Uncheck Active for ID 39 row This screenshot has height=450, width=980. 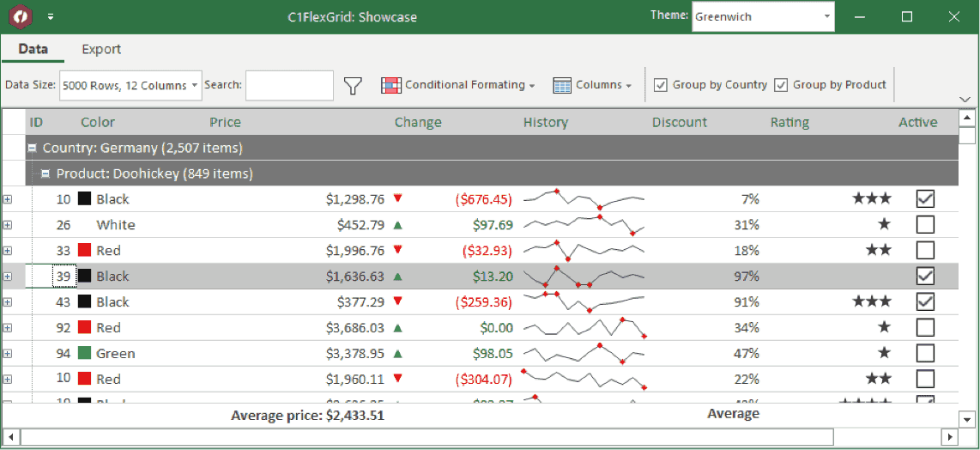click(925, 276)
